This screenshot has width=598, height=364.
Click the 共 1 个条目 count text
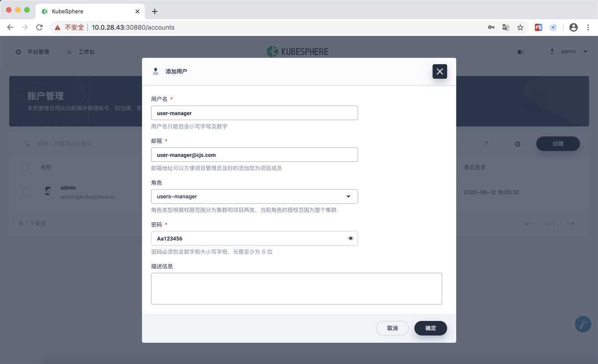point(32,224)
